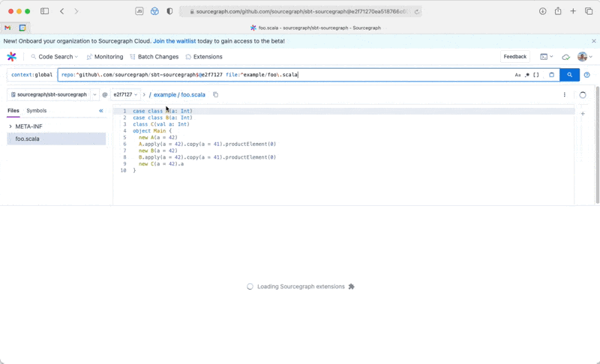Screen dimensions: 600x364
Task: Click the cube extension icon in Safari toolbar
Action: [x=154, y=11]
